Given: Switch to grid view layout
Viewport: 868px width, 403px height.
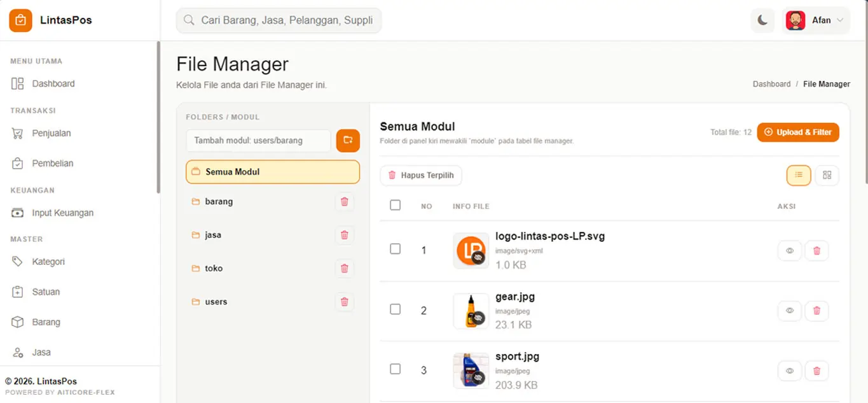Looking at the screenshot, I should tap(827, 175).
